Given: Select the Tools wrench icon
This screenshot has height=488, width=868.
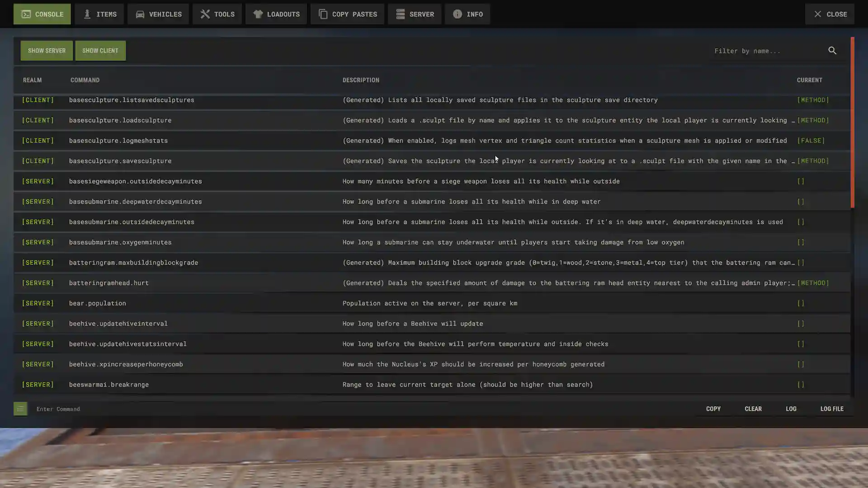Looking at the screenshot, I should tap(205, 14).
